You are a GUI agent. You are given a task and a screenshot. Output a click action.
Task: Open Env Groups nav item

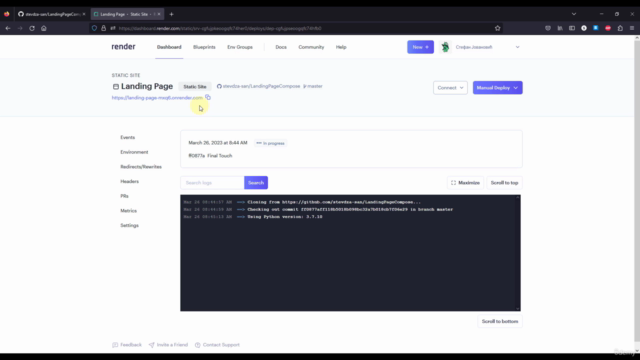(x=240, y=47)
